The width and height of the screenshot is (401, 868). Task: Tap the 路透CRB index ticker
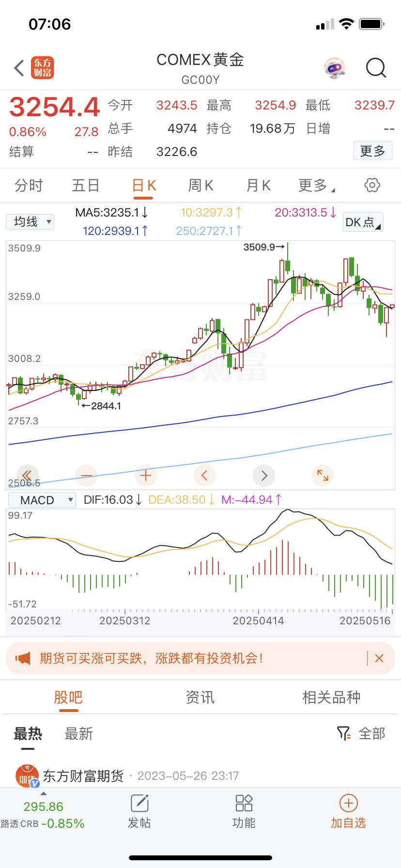[x=43, y=815]
